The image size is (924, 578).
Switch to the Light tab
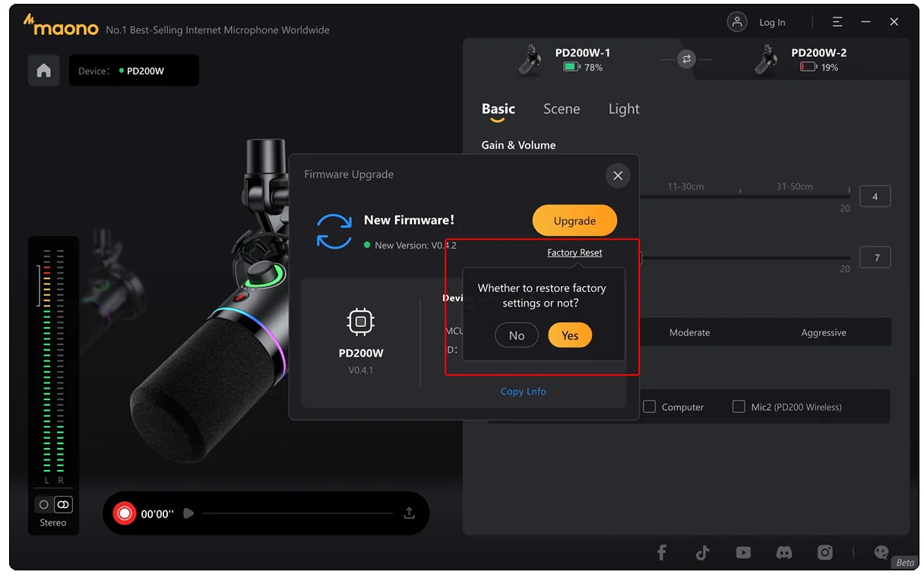tap(624, 109)
